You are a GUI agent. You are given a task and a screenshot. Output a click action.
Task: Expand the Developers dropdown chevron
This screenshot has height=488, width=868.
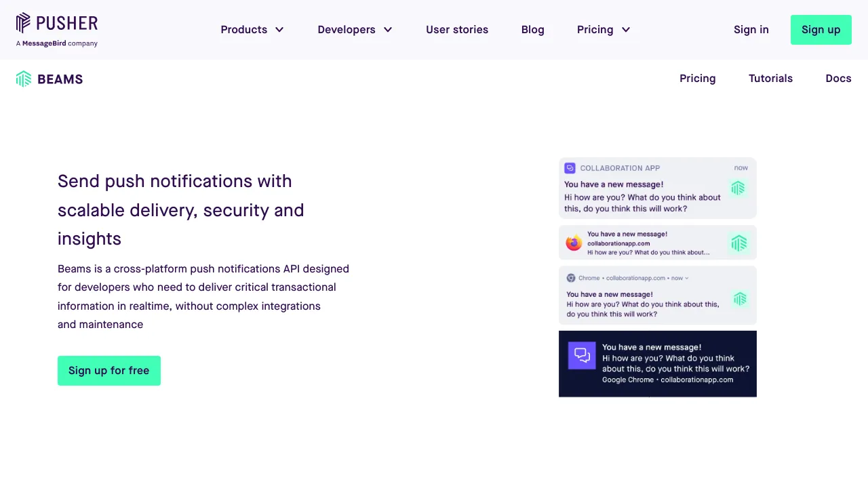click(x=388, y=30)
